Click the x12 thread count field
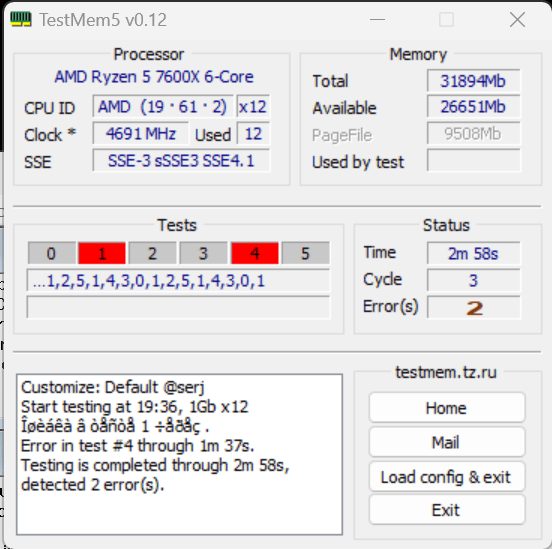Image resolution: width=552 pixels, height=549 pixels. (x=253, y=106)
